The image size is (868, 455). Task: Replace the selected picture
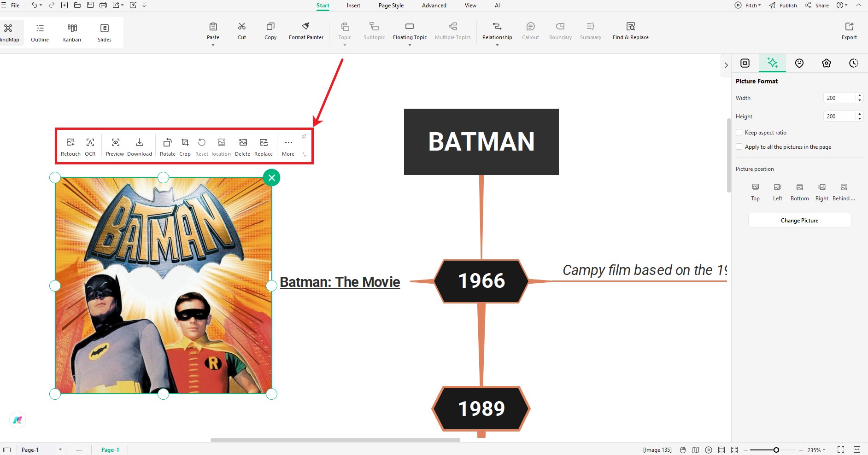click(x=264, y=147)
